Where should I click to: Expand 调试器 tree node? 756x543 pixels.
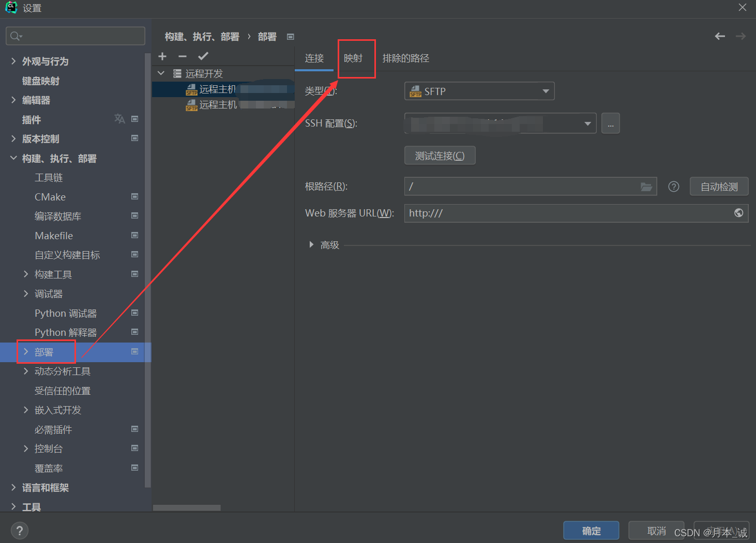[26, 293]
